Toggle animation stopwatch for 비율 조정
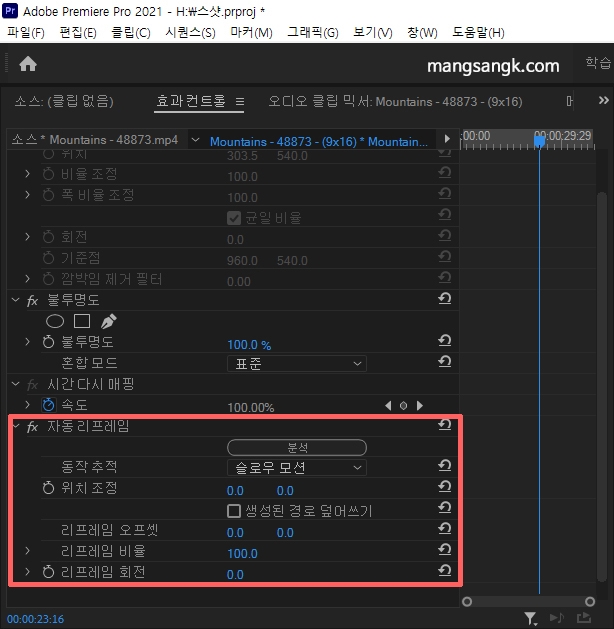This screenshot has width=614, height=629. click(x=49, y=174)
